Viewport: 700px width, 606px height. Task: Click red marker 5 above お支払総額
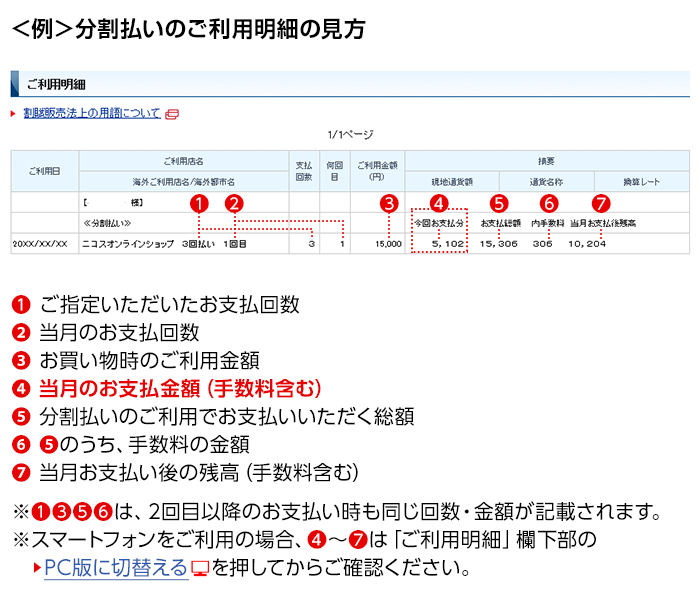point(499,203)
